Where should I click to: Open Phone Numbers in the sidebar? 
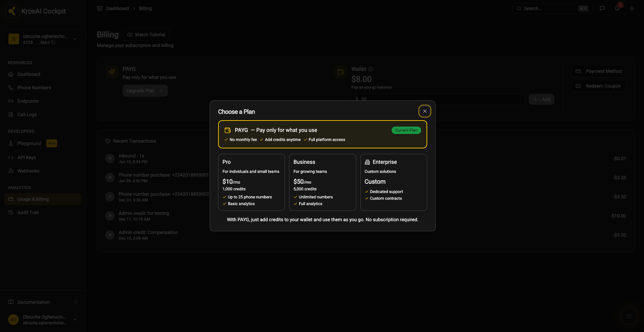pyautogui.click(x=34, y=88)
